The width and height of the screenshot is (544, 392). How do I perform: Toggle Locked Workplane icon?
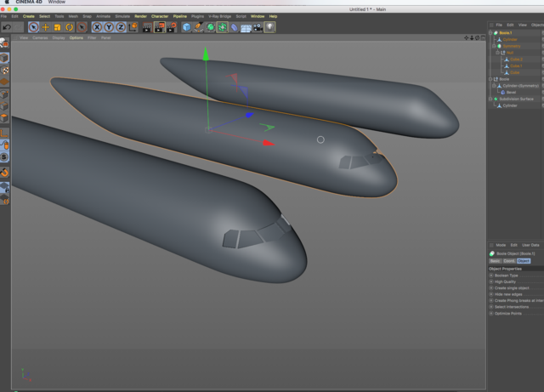pyautogui.click(x=4, y=187)
